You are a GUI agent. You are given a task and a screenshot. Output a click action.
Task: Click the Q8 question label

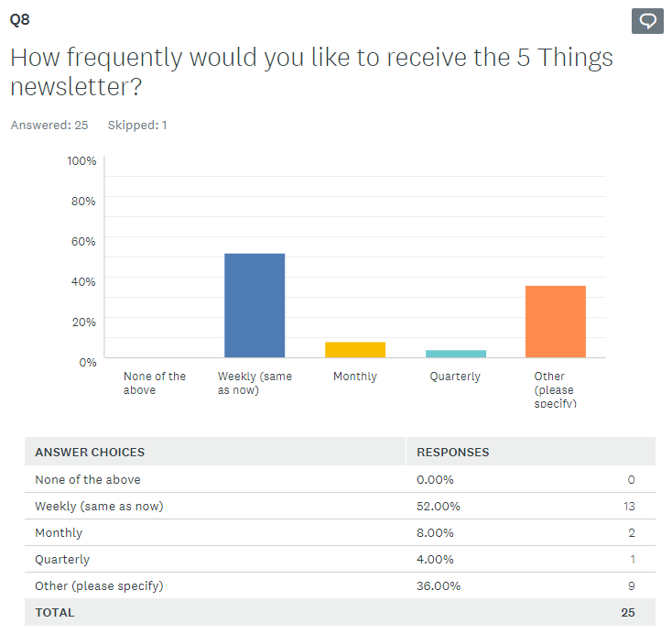point(20,18)
